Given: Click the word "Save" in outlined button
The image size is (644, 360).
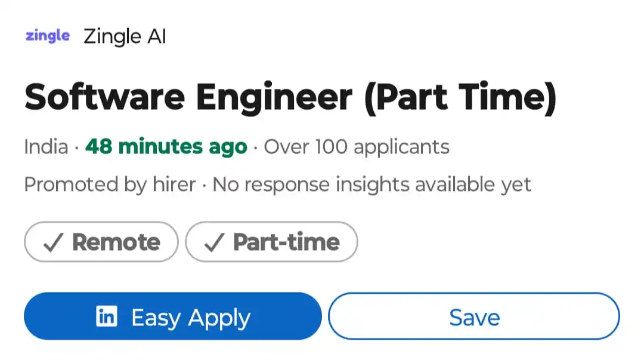Looking at the screenshot, I should tap(474, 318).
